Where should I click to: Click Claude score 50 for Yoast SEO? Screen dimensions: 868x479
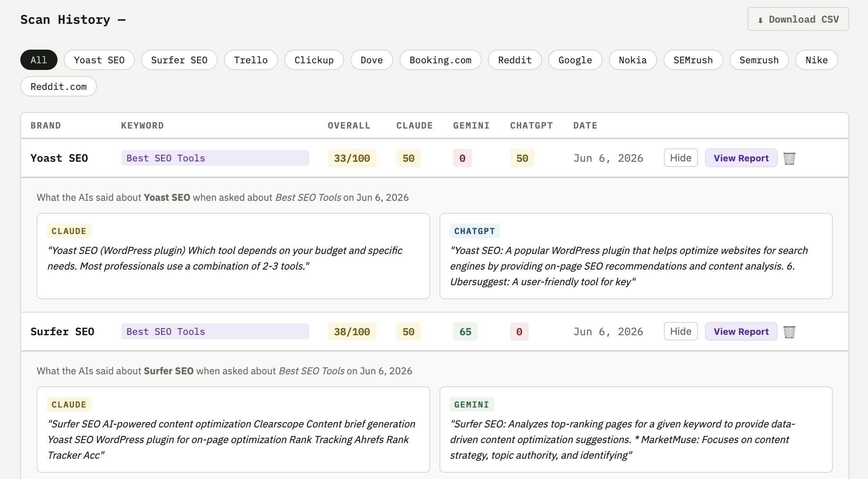tap(408, 158)
